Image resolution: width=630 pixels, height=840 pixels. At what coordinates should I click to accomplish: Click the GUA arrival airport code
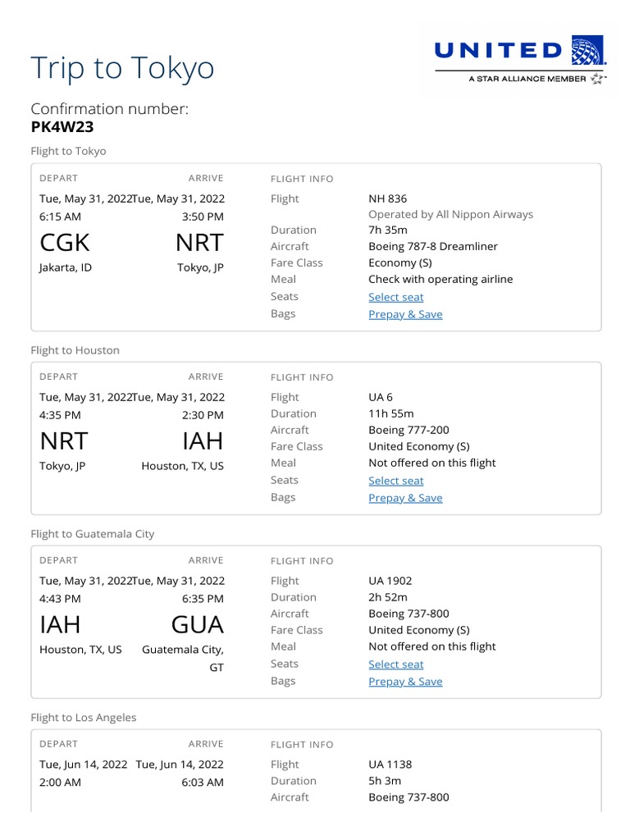(x=197, y=625)
